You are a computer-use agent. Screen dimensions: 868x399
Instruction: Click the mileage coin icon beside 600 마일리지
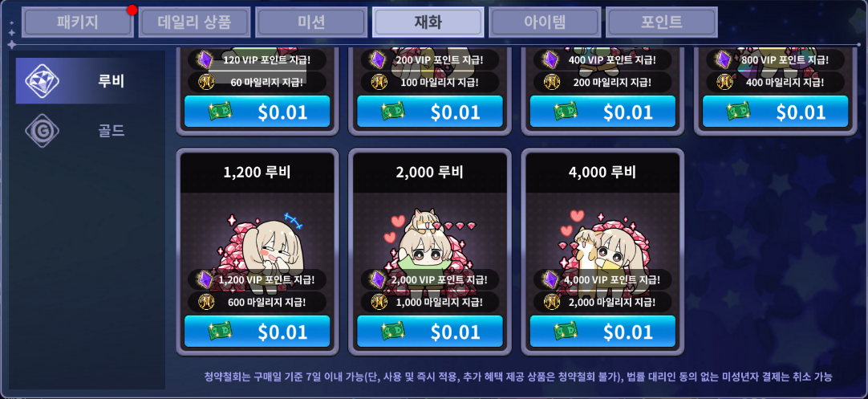click(x=205, y=302)
